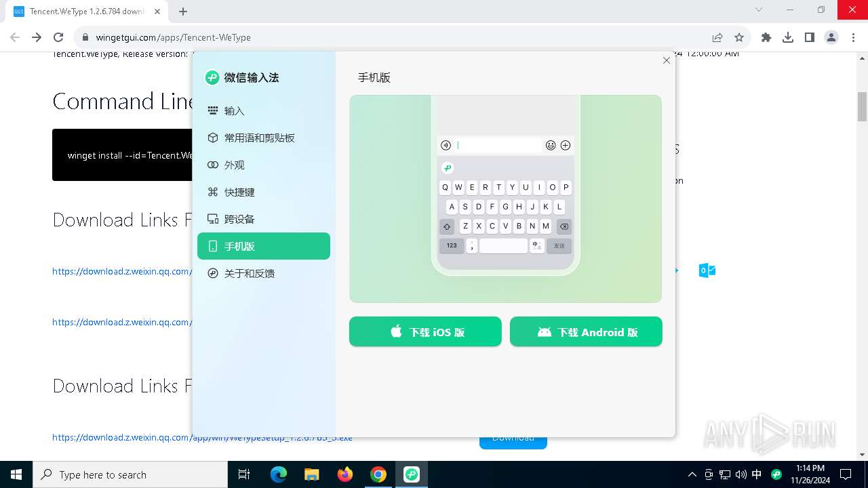The image size is (868, 488).
Task: Open Task View on taskbar
Action: [244, 474]
